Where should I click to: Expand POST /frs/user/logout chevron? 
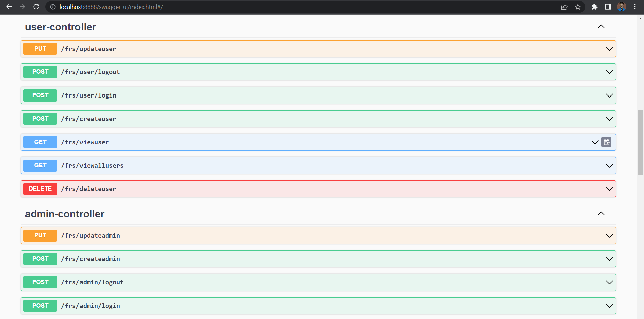(609, 72)
